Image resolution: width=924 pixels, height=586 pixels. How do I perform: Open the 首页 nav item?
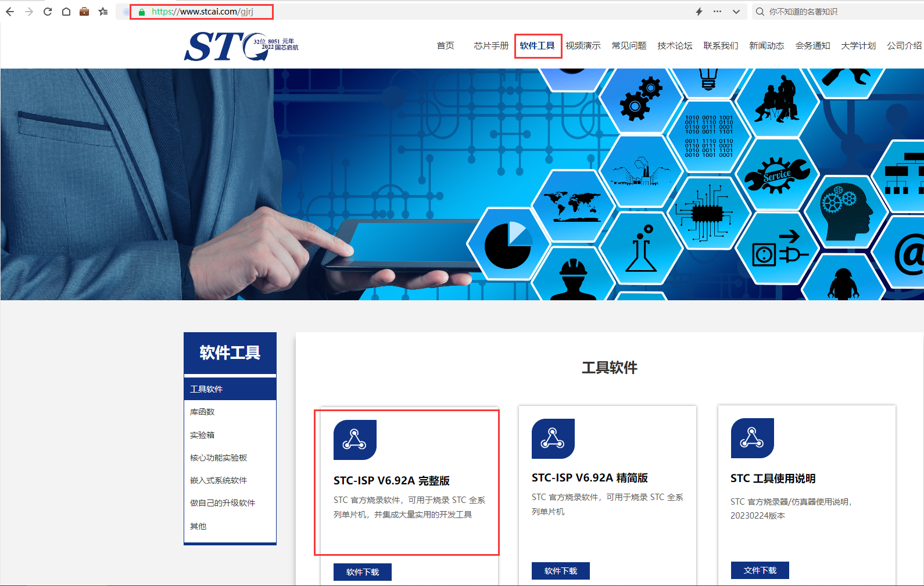pos(446,46)
